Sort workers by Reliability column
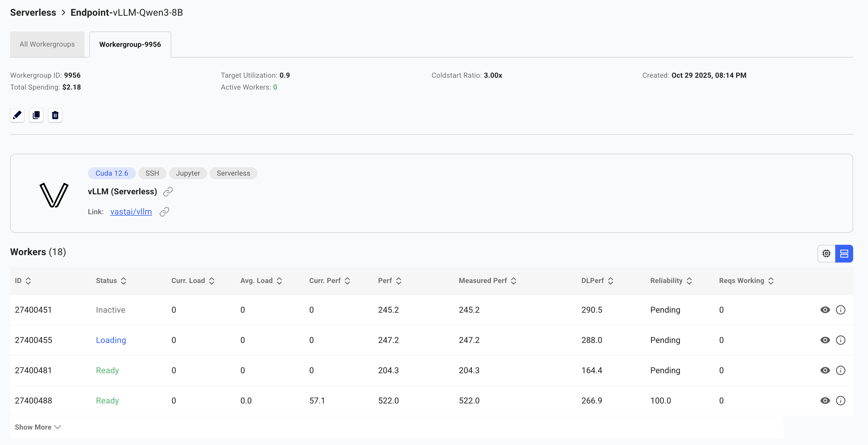The width and height of the screenshot is (868, 445). click(671, 281)
